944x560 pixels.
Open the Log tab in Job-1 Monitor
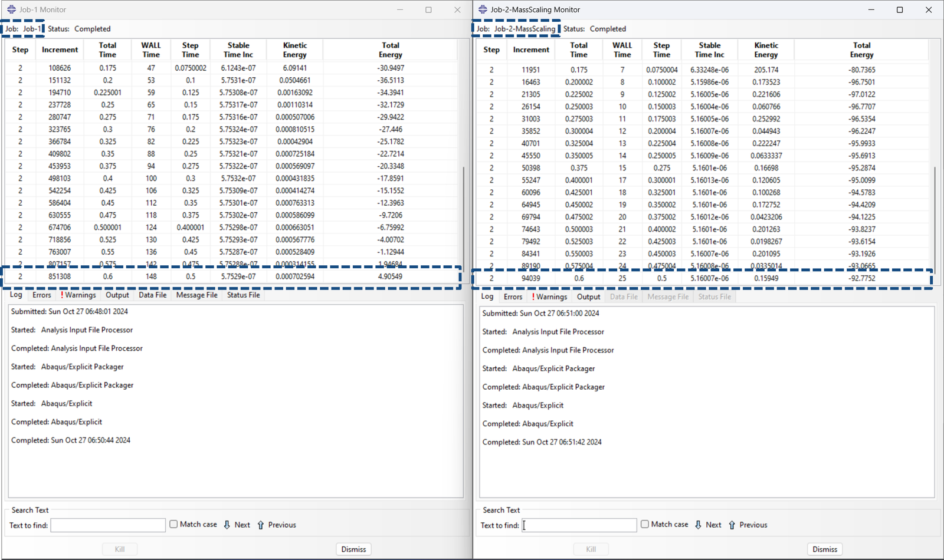pyautogui.click(x=16, y=295)
